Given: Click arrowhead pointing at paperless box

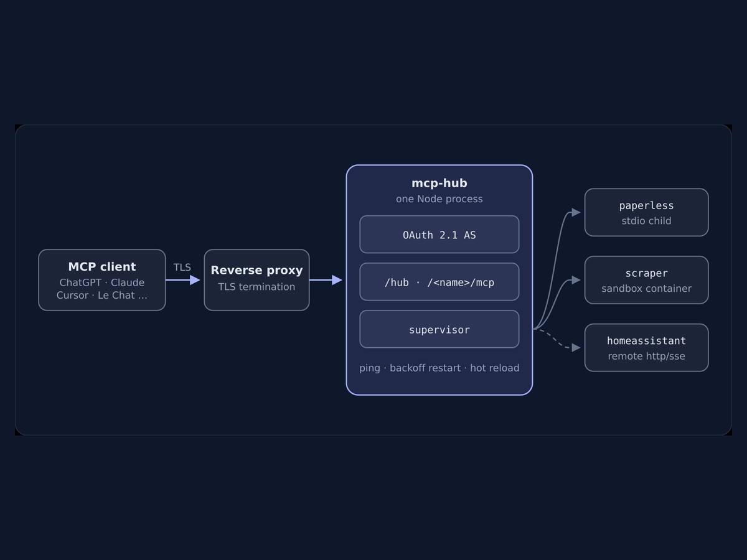Looking at the screenshot, I should coord(576,212).
